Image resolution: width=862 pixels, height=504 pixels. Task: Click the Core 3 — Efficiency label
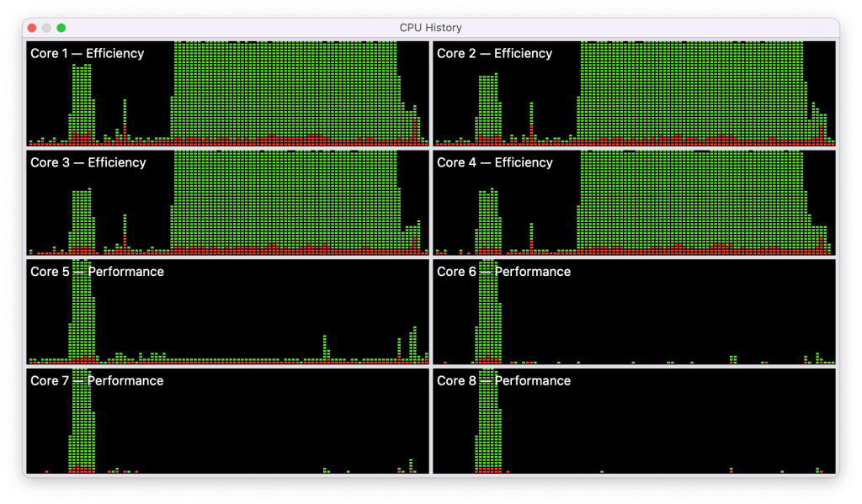point(87,162)
